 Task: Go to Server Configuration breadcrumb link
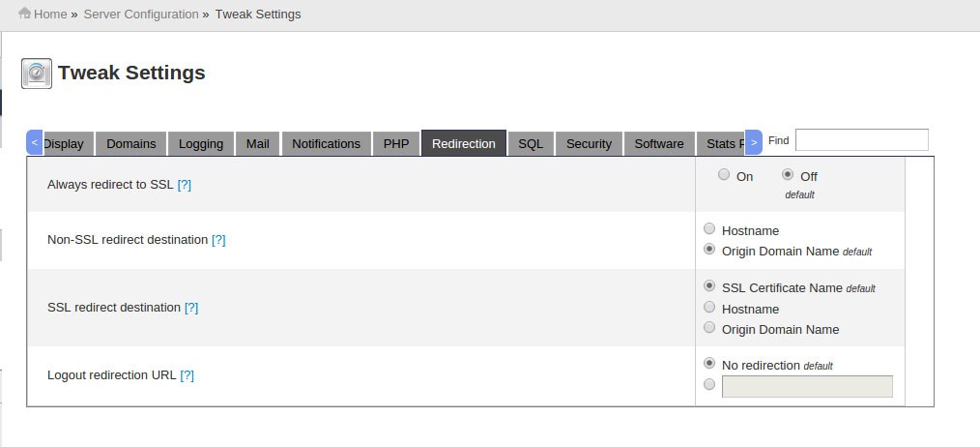(x=141, y=15)
